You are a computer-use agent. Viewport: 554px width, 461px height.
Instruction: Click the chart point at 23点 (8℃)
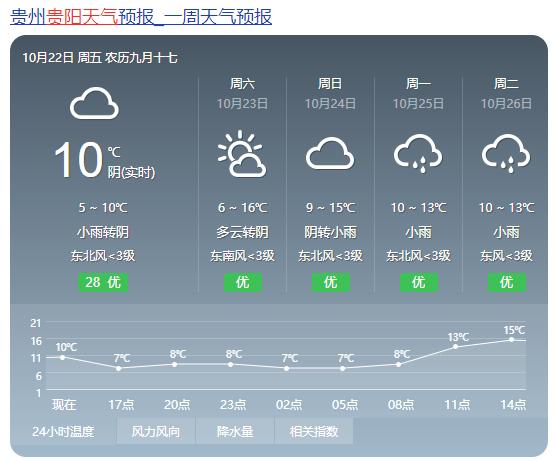click(231, 364)
